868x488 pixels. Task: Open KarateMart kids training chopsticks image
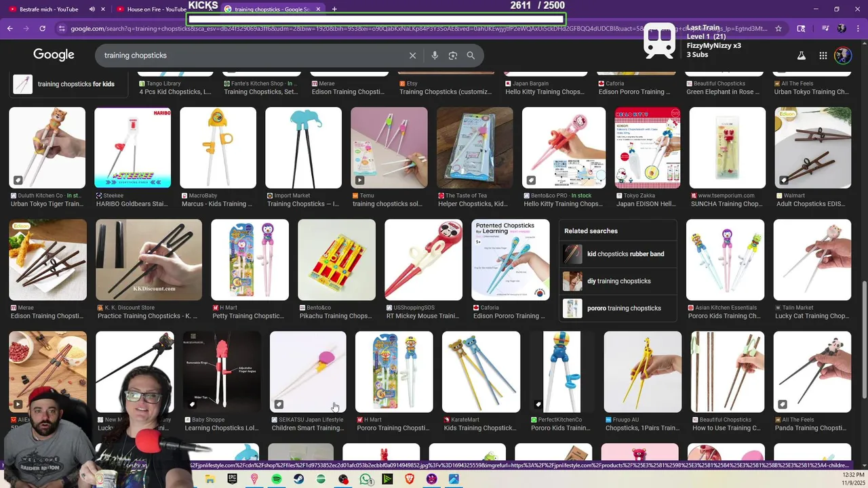tap(481, 371)
